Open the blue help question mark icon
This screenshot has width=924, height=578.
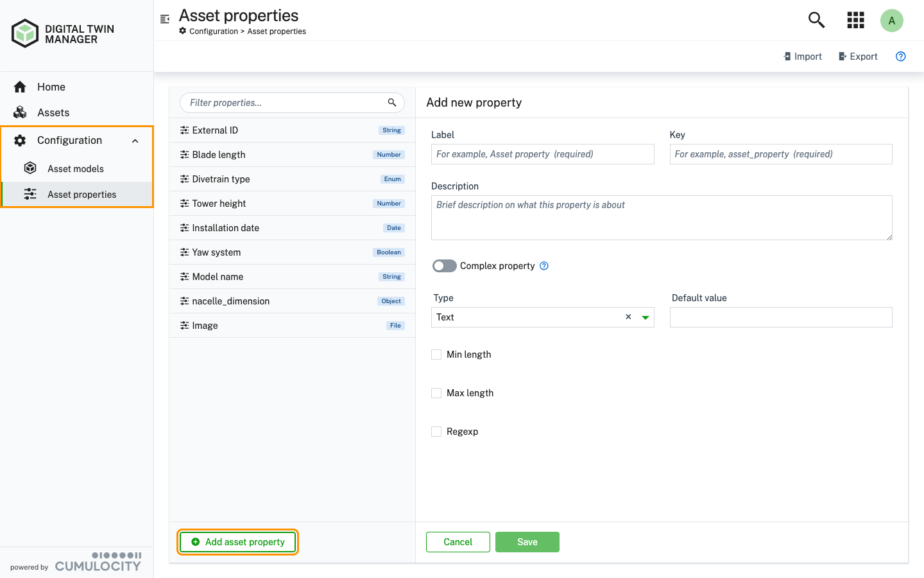(x=900, y=57)
